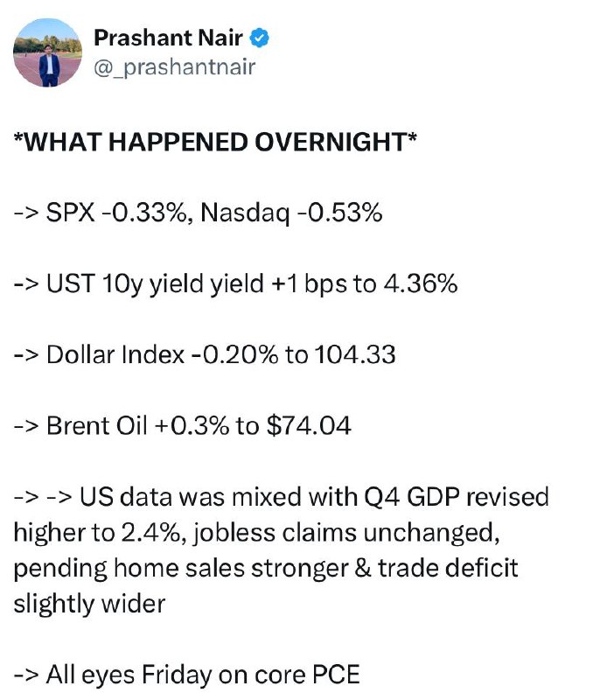Select the All eyes Friday on core PCE line
This screenshot has width=600, height=700.
point(187,675)
